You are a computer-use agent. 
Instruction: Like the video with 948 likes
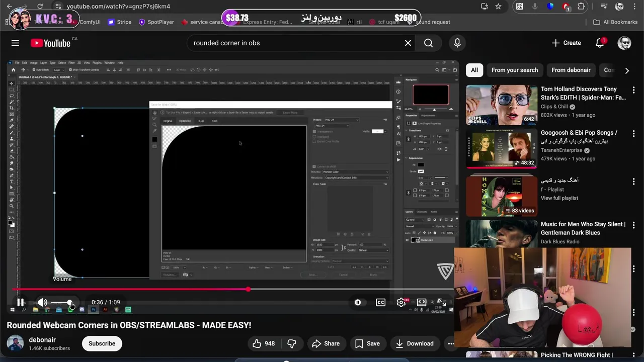[264, 343]
